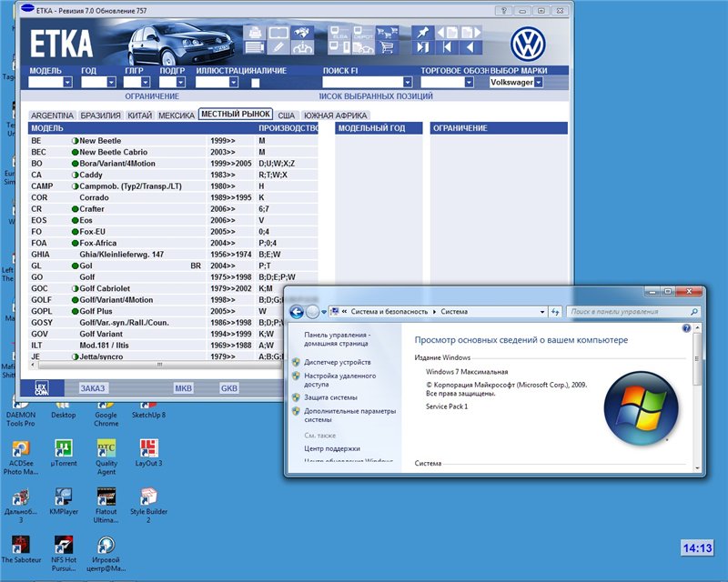The height and width of the screenshot is (582, 728).
Task: Click the license plate frame icon
Action: 278,33
